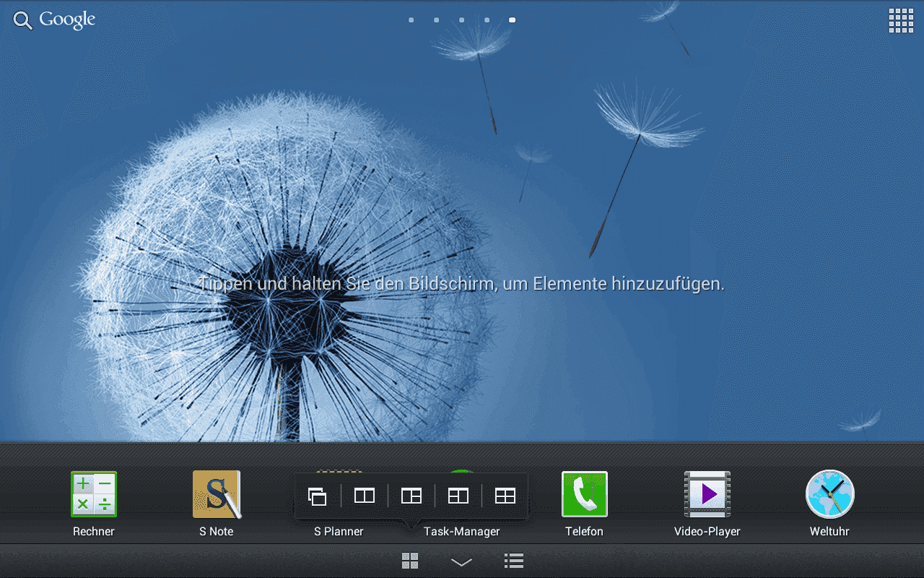Open the Telefon mini app
Screen dimensions: 924x578
click(585, 494)
